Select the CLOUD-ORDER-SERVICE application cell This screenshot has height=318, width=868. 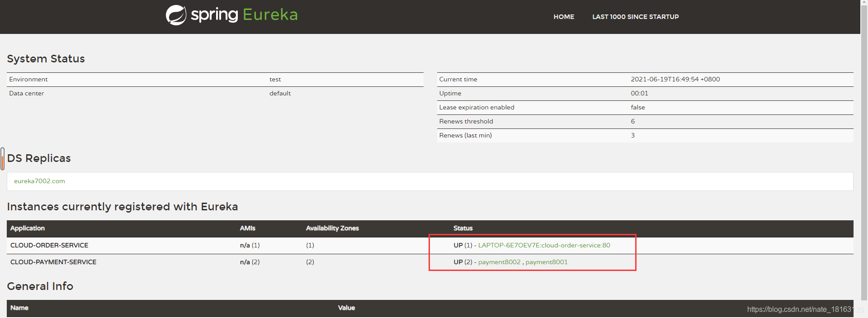pyautogui.click(x=49, y=245)
